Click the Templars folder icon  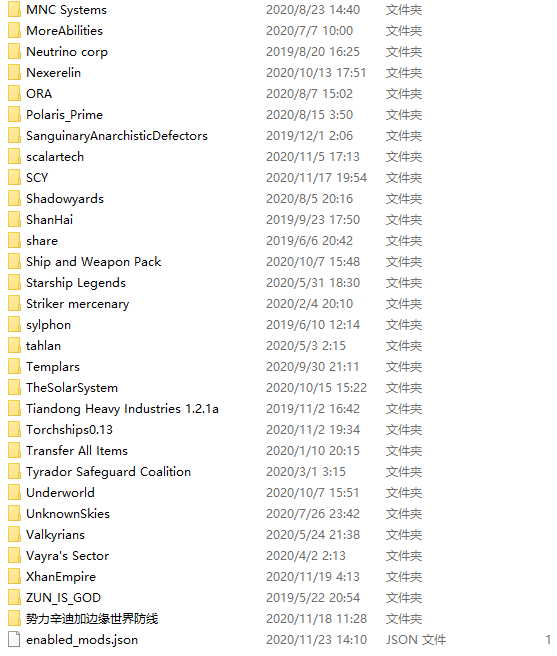click(14, 366)
